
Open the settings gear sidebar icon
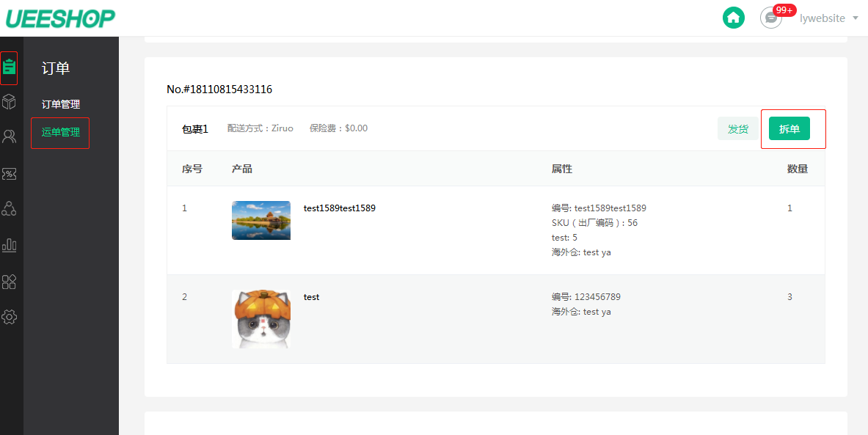coord(9,317)
